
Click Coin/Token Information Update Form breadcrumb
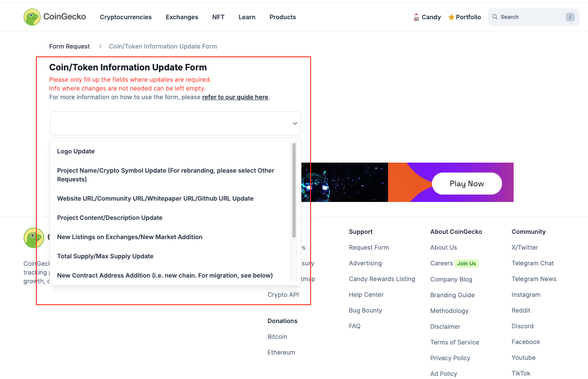[163, 46]
